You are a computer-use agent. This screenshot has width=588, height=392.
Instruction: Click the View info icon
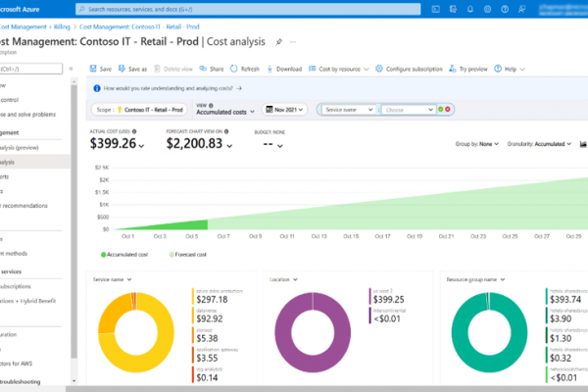[x=211, y=106]
